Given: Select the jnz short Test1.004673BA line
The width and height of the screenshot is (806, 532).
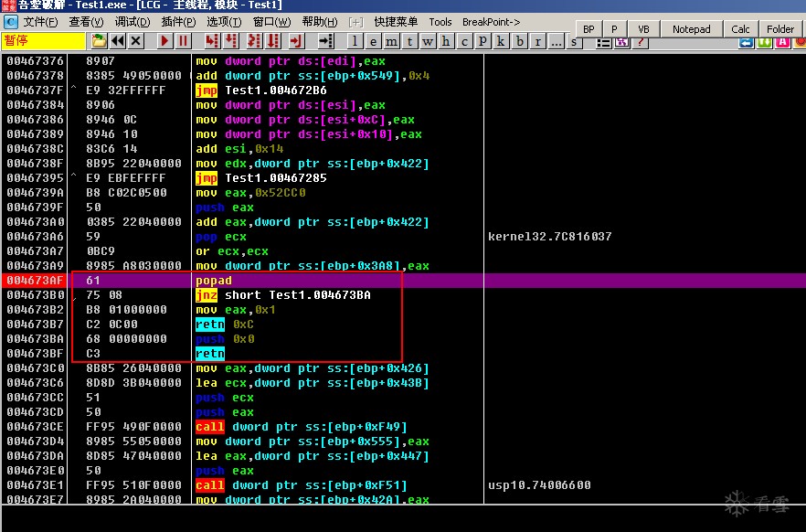Looking at the screenshot, I should click(x=283, y=295).
